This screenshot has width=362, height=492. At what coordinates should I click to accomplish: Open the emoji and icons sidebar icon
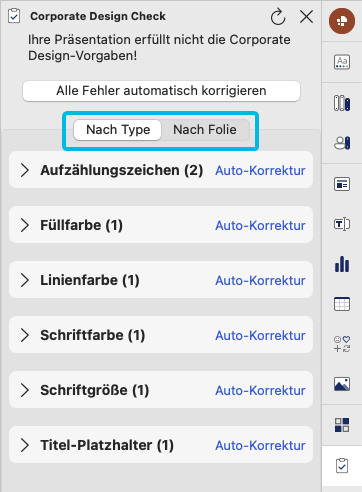coord(342,344)
